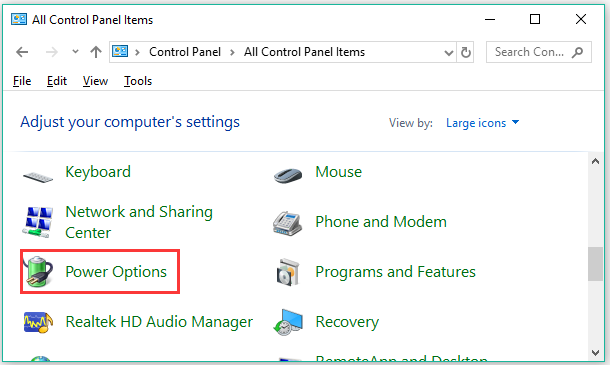This screenshot has width=610, height=365.
Task: Open the Edit menu
Action: [57, 81]
